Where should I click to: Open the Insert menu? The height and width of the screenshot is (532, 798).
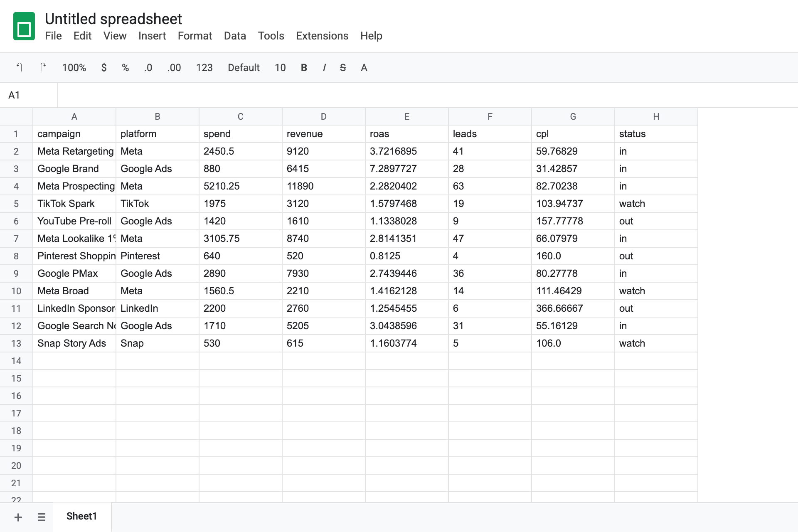(x=152, y=36)
